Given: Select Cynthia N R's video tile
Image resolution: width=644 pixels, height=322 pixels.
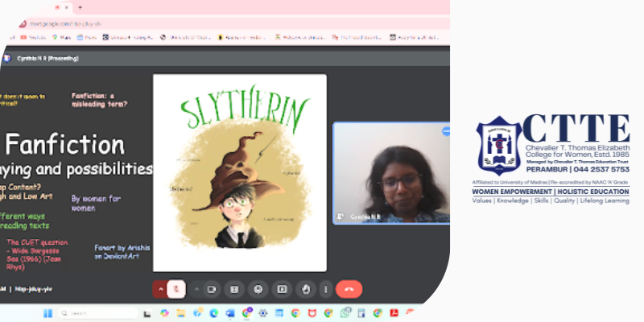Looking at the screenshot, I should click(x=391, y=173).
